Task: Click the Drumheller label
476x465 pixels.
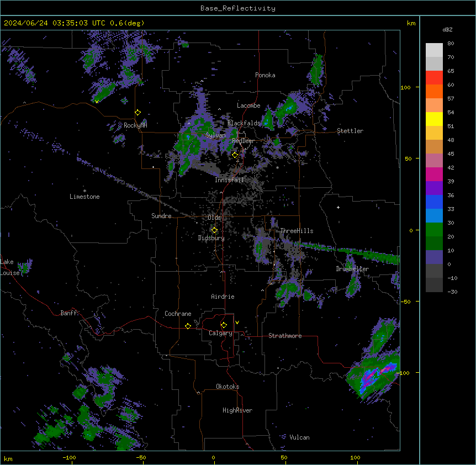Action: coord(352,269)
